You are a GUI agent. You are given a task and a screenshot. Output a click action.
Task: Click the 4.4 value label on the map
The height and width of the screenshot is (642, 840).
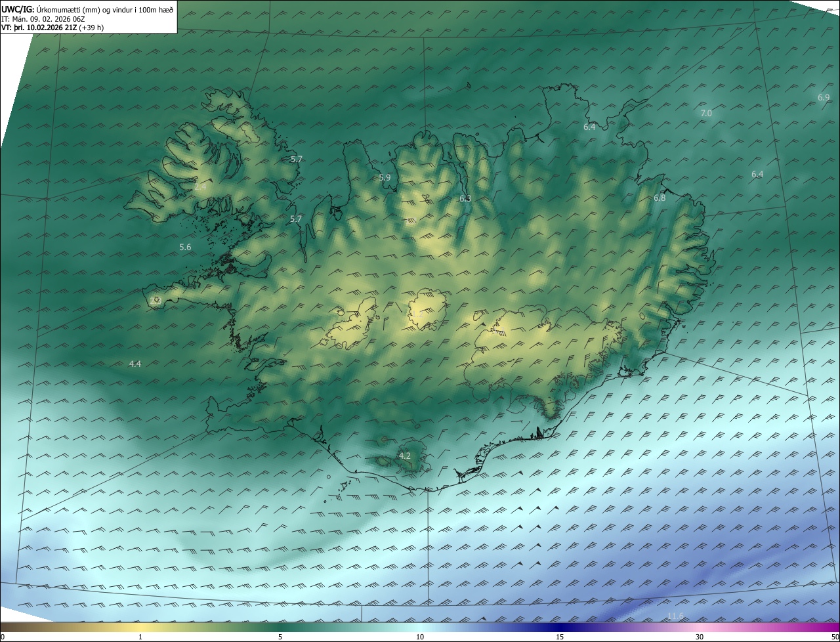click(x=135, y=364)
